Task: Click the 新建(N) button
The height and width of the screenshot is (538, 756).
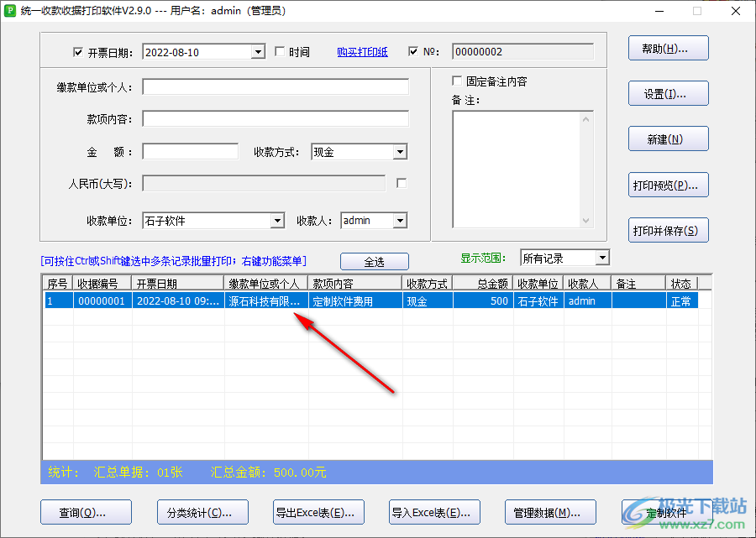Action: (x=668, y=138)
